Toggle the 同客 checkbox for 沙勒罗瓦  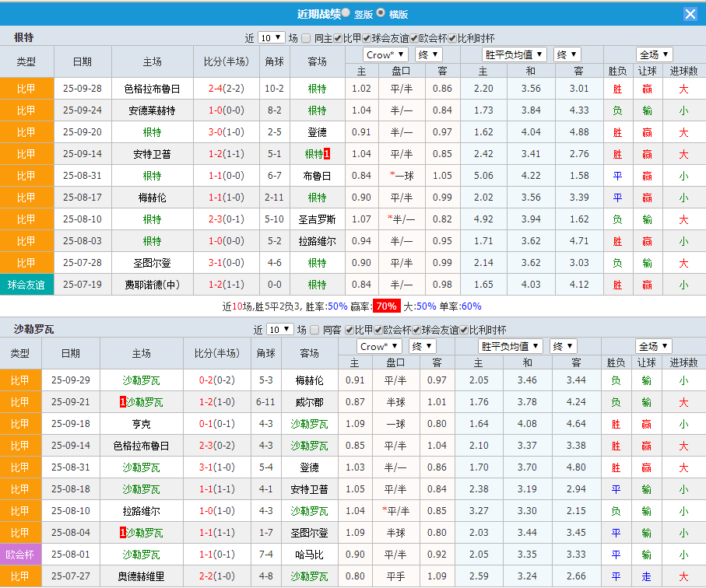click(314, 330)
